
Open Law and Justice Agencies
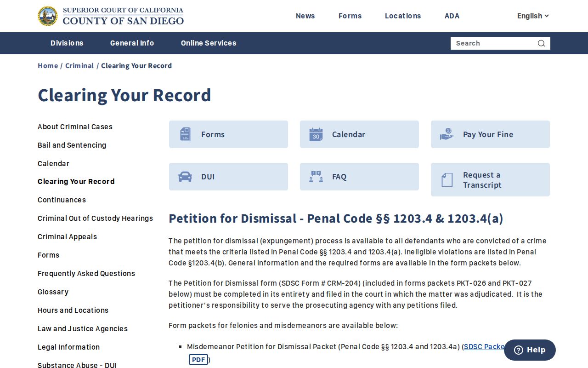click(x=83, y=329)
